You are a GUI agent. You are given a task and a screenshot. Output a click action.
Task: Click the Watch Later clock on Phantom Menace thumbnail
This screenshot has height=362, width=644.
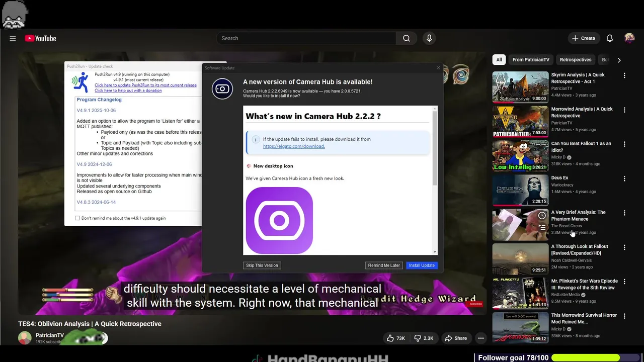coord(542,215)
